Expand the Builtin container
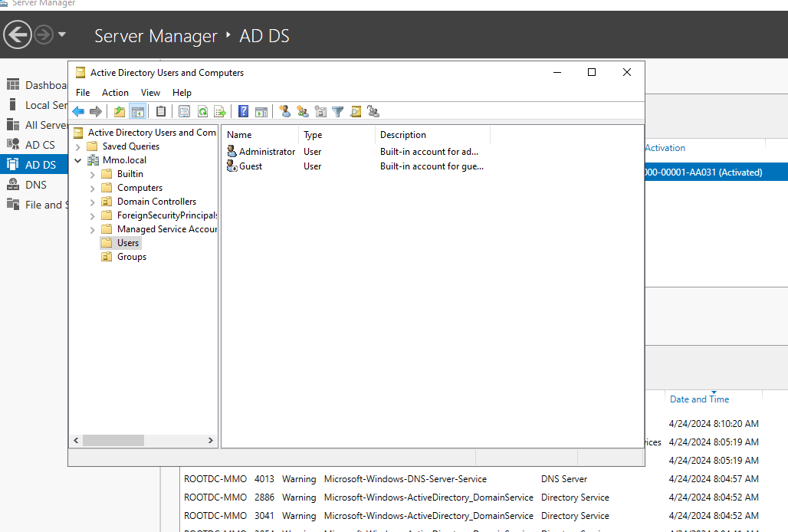The height and width of the screenshot is (532, 788). pyautogui.click(x=93, y=174)
